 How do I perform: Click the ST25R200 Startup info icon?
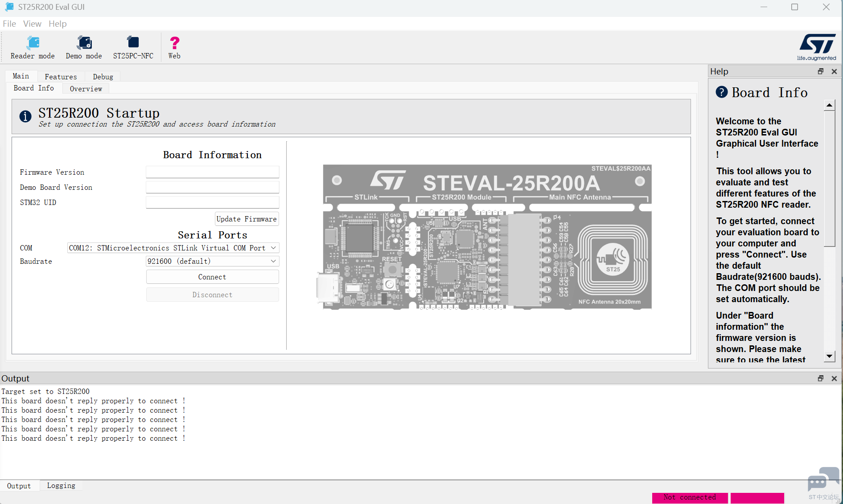(25, 116)
